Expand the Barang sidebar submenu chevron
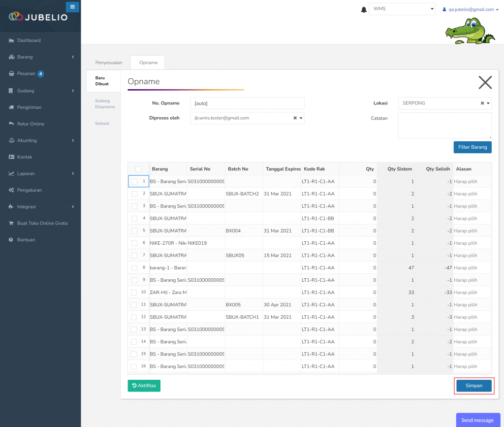 73,57
